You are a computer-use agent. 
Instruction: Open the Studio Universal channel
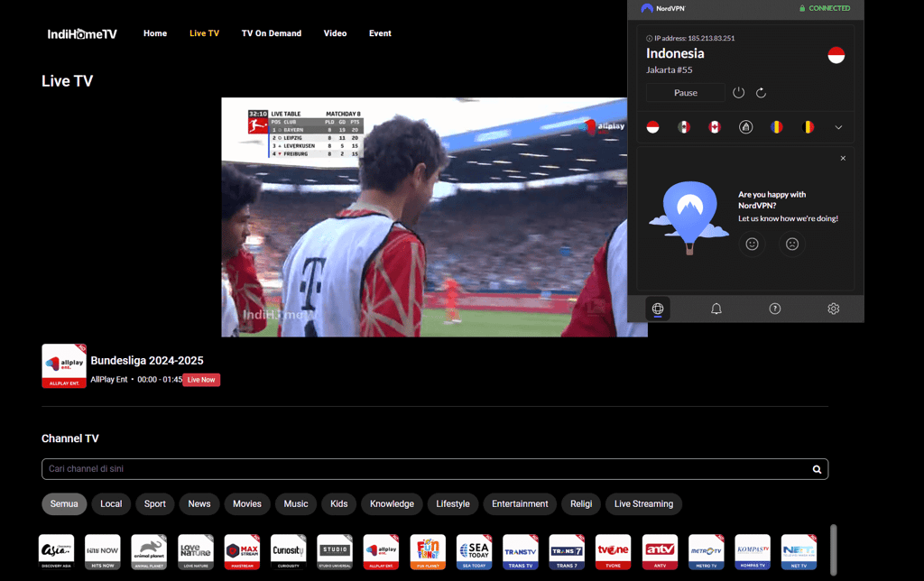335,552
